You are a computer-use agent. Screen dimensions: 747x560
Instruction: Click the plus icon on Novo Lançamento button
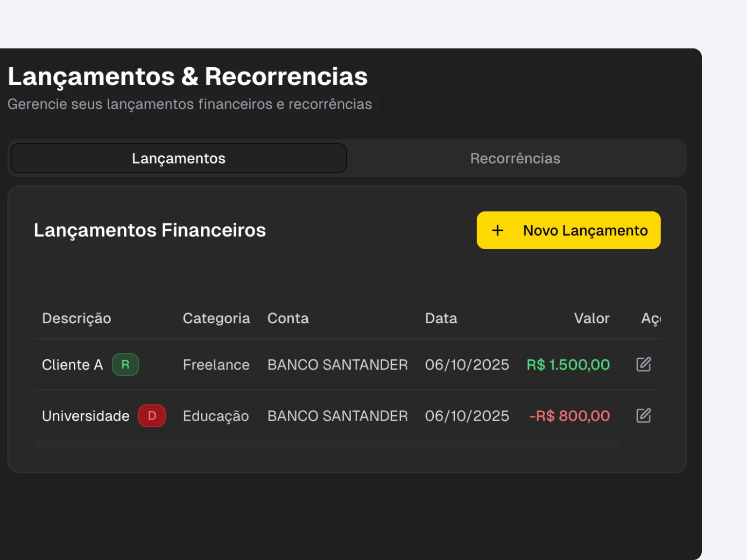click(x=497, y=230)
